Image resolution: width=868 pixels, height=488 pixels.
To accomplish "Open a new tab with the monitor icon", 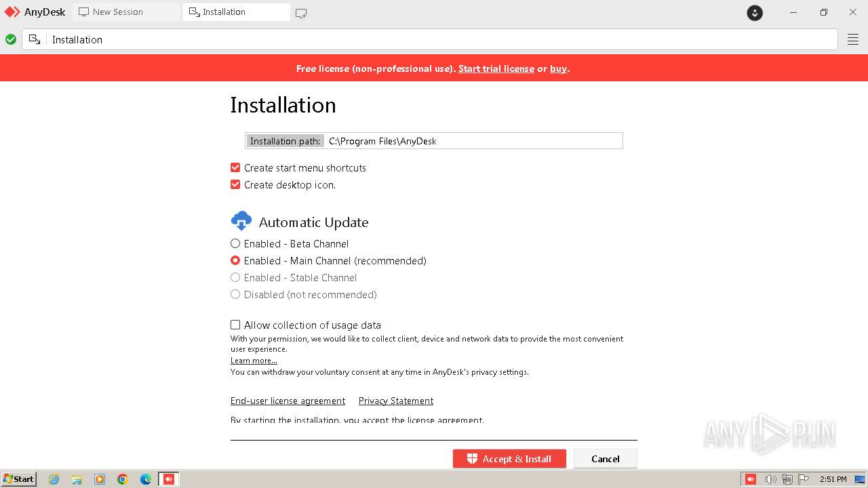I will click(x=301, y=13).
